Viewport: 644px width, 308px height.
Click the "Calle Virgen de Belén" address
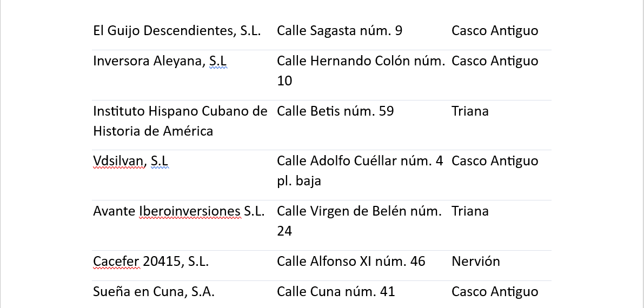click(360, 211)
